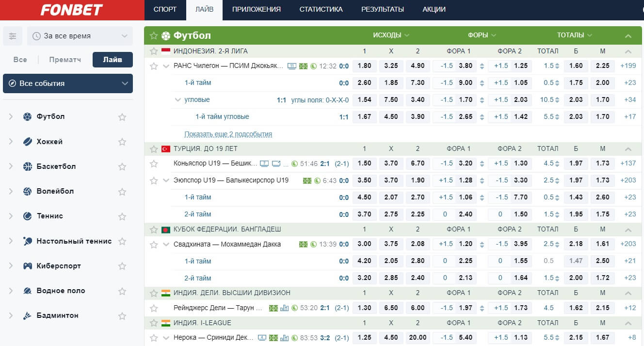644x346 pixels.
Task: Open green pitch icon for РАНС Чилегон match
Action: (304, 66)
